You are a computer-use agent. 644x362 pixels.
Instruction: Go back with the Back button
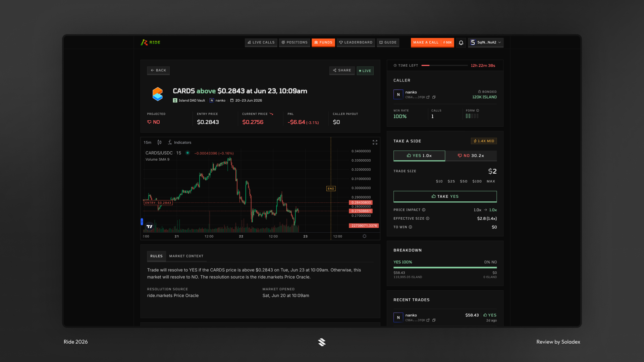158,70
